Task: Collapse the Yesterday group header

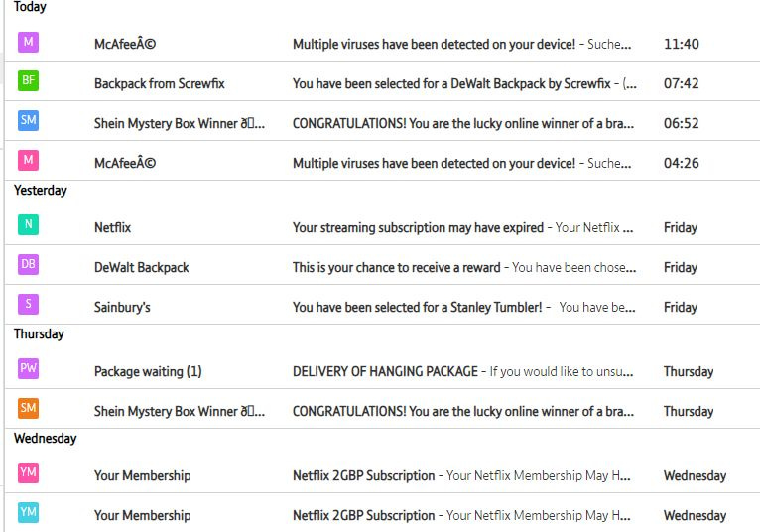Action: [41, 191]
